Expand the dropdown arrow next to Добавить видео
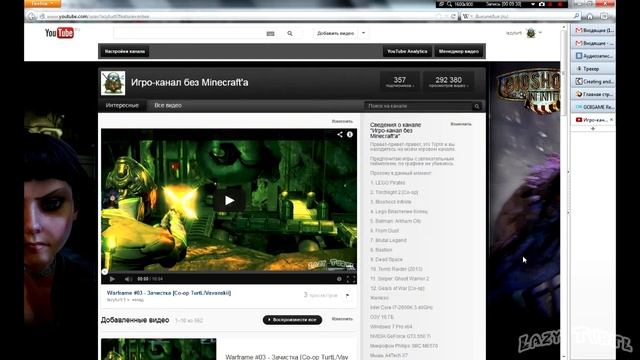The width and height of the screenshot is (640, 360). (x=363, y=33)
